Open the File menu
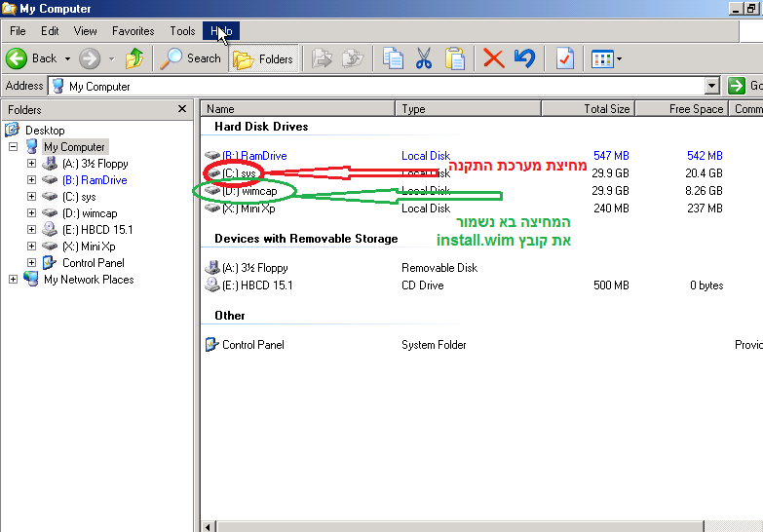Image resolution: width=763 pixels, height=532 pixels. click(18, 31)
